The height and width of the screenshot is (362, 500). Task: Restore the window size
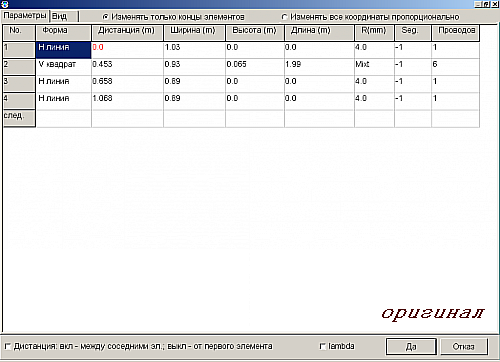click(x=486, y=4)
